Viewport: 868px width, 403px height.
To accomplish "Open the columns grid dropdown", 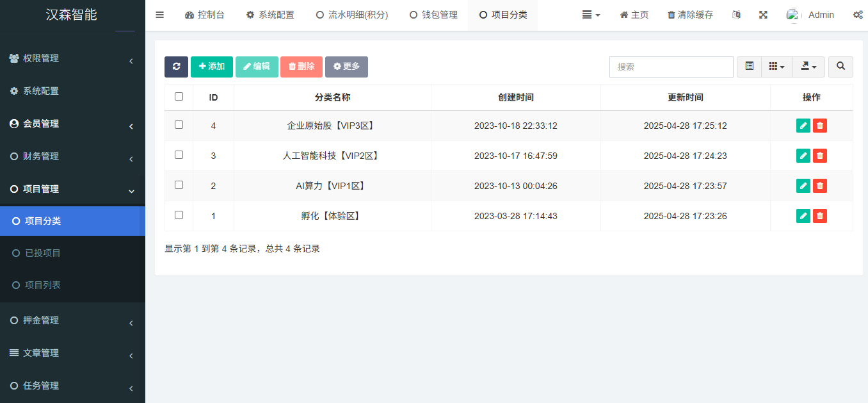I will (x=776, y=67).
